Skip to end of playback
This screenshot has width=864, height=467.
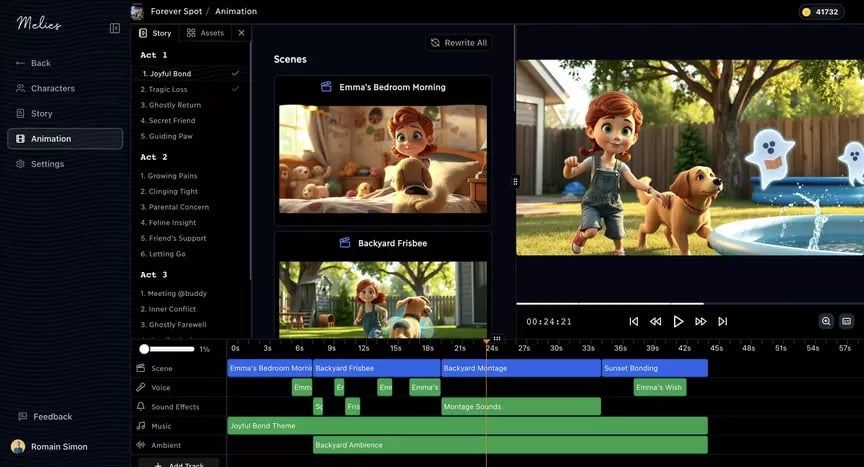(722, 322)
